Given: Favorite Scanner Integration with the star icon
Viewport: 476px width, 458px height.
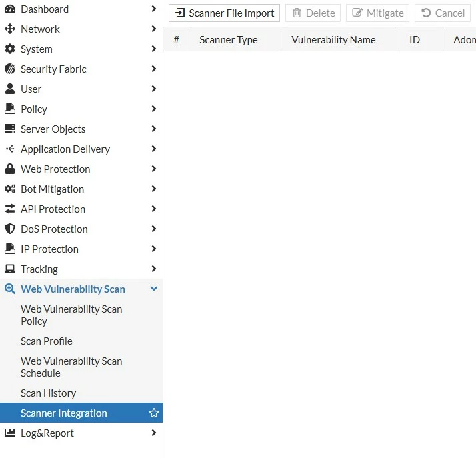Looking at the screenshot, I should [x=154, y=413].
